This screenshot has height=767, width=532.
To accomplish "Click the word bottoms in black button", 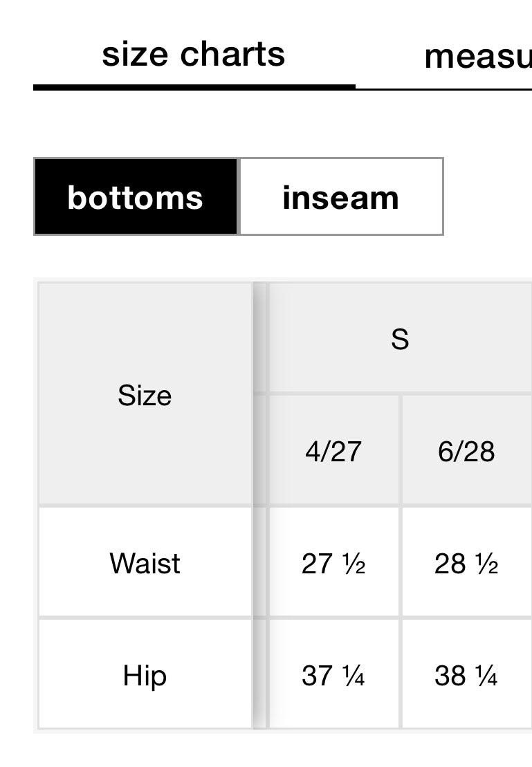I will tap(135, 198).
